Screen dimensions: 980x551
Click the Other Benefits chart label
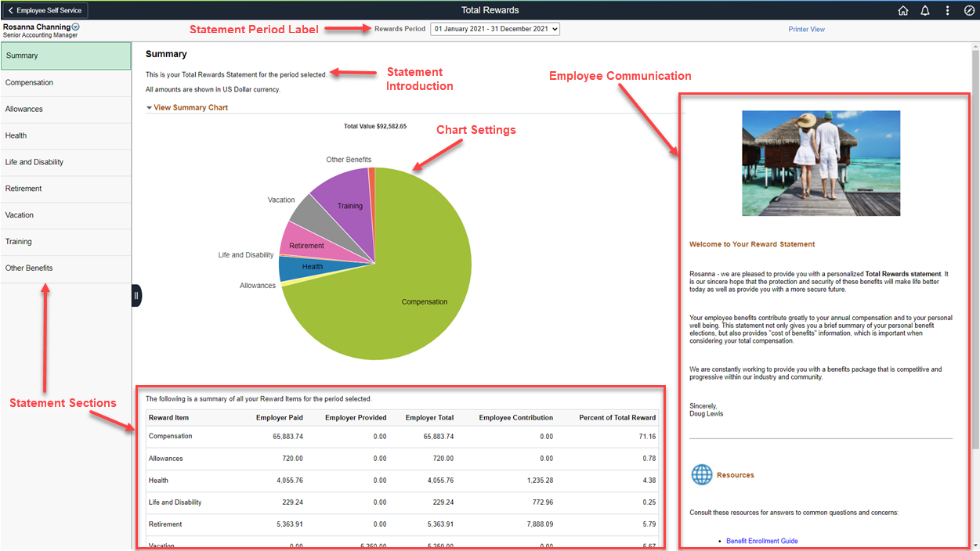point(349,160)
